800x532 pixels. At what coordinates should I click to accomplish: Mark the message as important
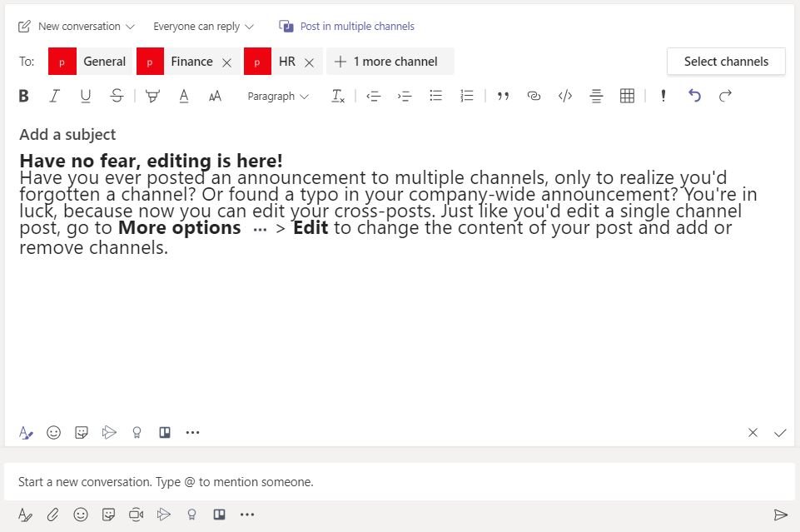pos(663,96)
